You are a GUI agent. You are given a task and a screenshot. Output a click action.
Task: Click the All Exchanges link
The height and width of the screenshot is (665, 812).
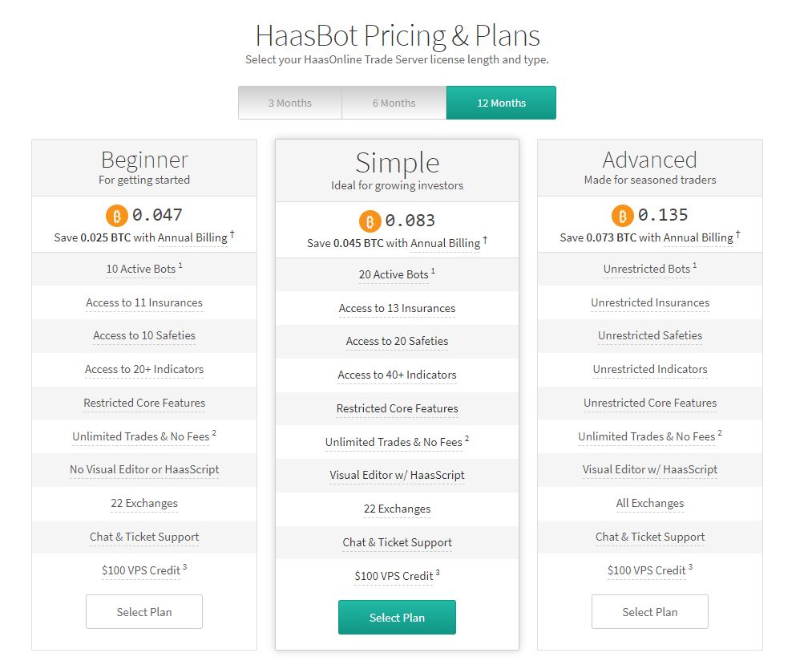pos(650,503)
